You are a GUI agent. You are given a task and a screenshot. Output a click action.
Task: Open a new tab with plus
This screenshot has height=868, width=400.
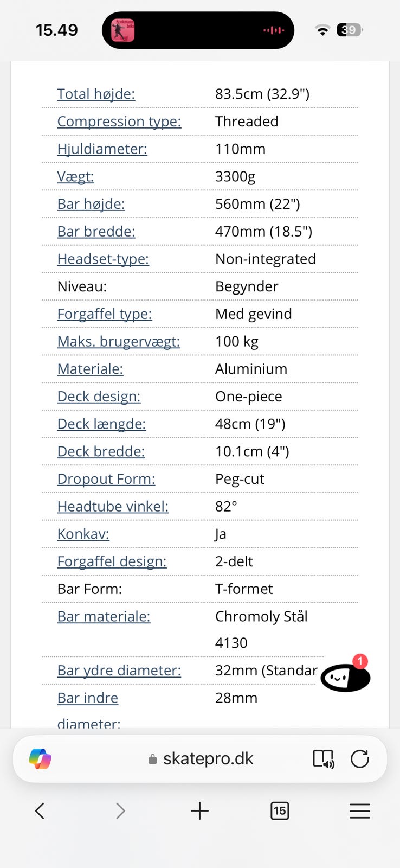tap(199, 811)
